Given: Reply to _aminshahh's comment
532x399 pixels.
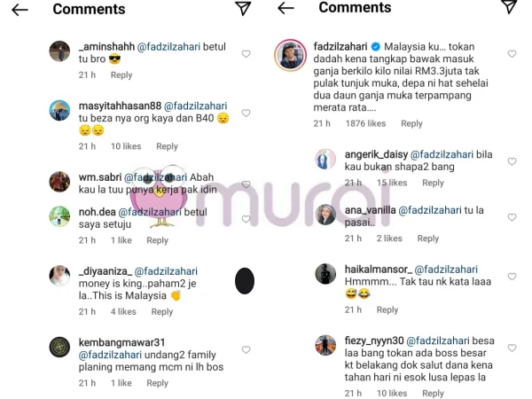Looking at the screenshot, I should click(x=121, y=75).
